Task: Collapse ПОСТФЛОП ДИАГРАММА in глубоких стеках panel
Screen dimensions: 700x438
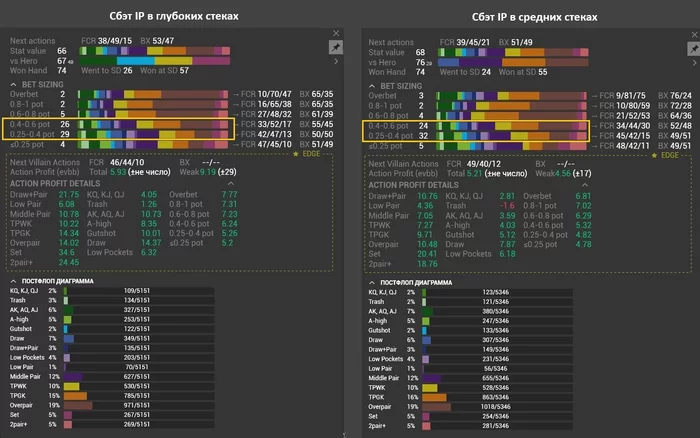Action: pos(13,281)
